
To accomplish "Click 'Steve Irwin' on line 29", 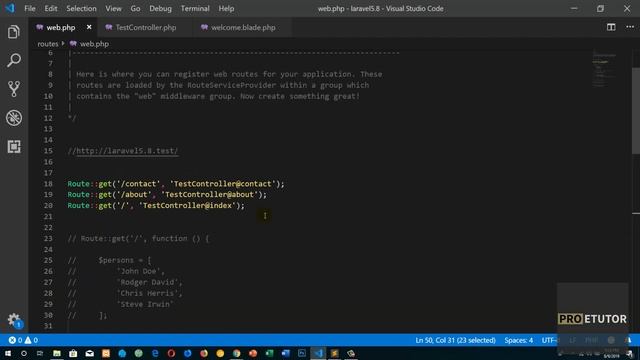I will tap(145, 304).
